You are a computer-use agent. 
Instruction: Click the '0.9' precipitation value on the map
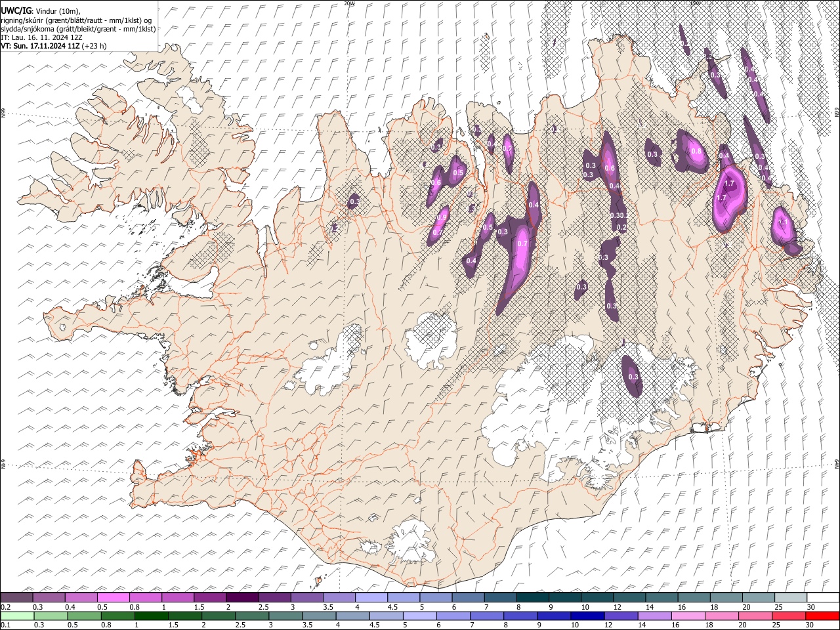442,218
